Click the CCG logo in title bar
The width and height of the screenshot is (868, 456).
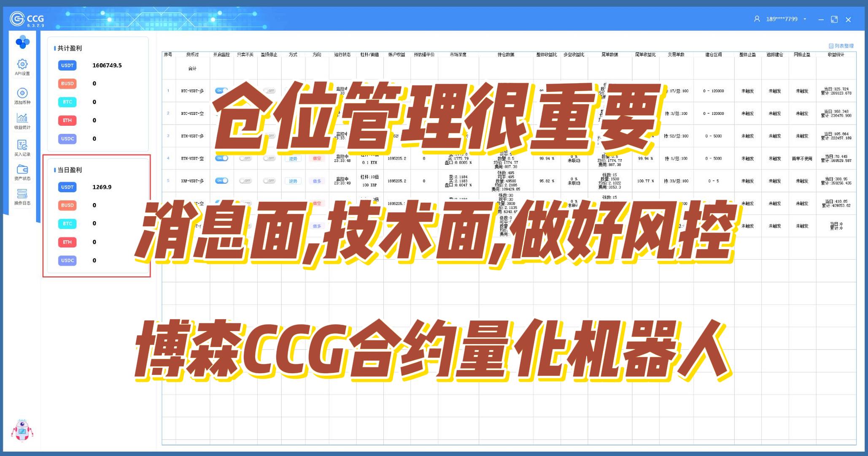(27, 19)
